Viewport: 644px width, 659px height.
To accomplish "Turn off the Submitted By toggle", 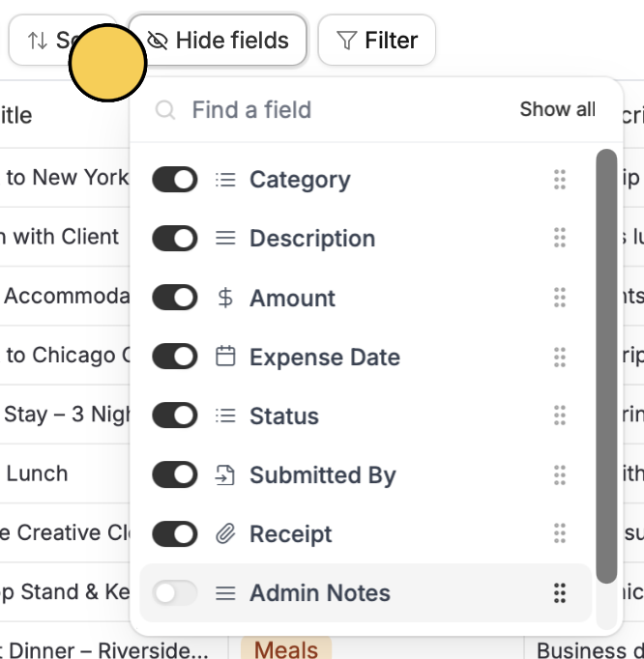I will (175, 474).
